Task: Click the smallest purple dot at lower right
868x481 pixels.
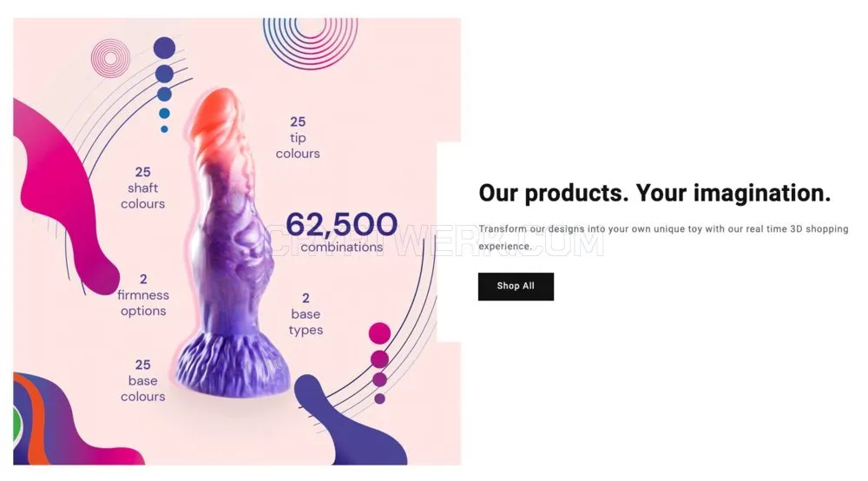Action: 380,399
